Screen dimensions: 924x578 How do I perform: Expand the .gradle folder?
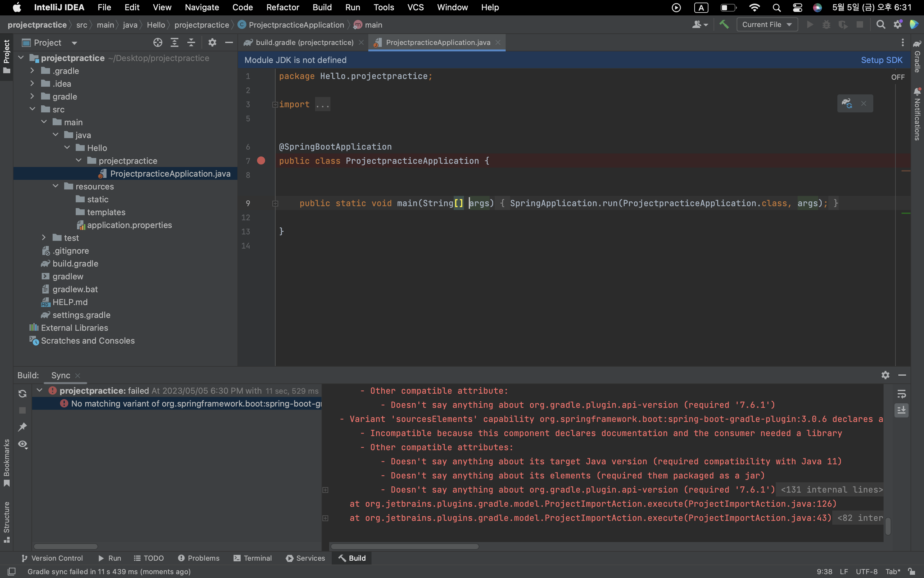(32, 71)
